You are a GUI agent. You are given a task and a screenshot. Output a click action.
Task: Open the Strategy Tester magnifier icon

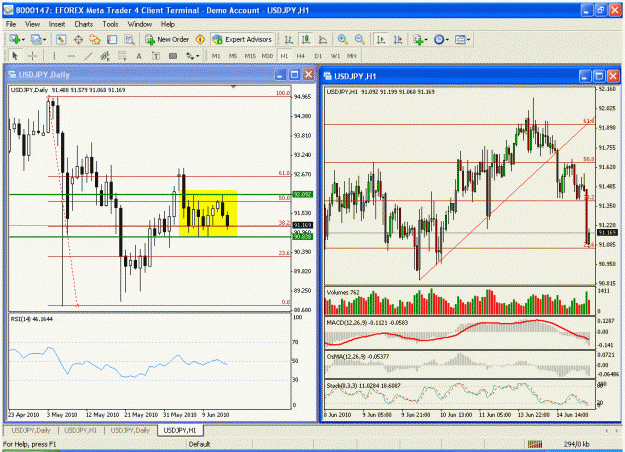click(129, 39)
